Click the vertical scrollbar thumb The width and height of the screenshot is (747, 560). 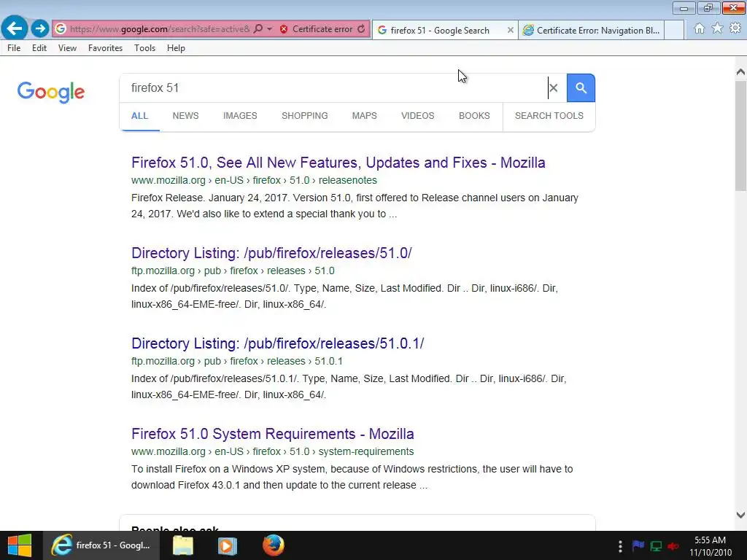tap(740, 136)
